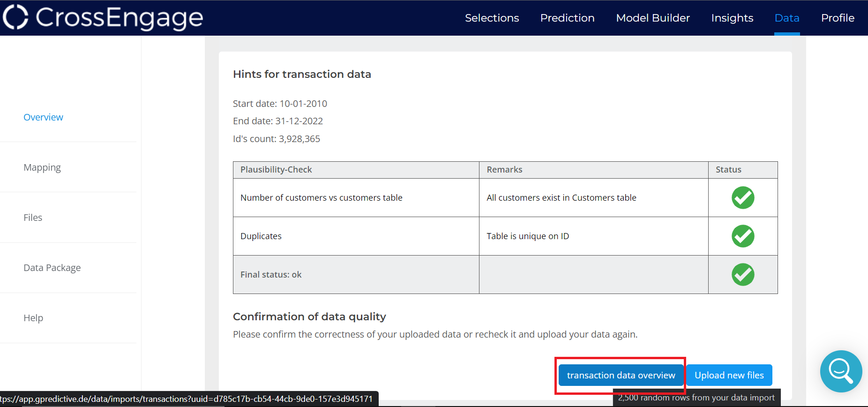This screenshot has width=868, height=407.
Task: Open the Selections menu
Action: 492,18
